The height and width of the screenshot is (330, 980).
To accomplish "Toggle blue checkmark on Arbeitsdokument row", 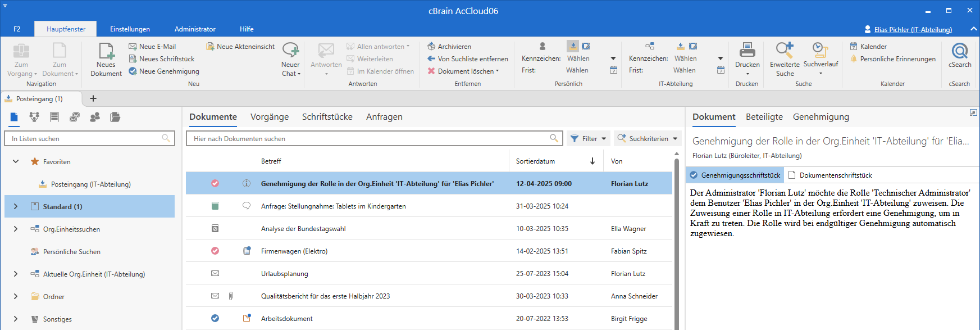I will (215, 318).
